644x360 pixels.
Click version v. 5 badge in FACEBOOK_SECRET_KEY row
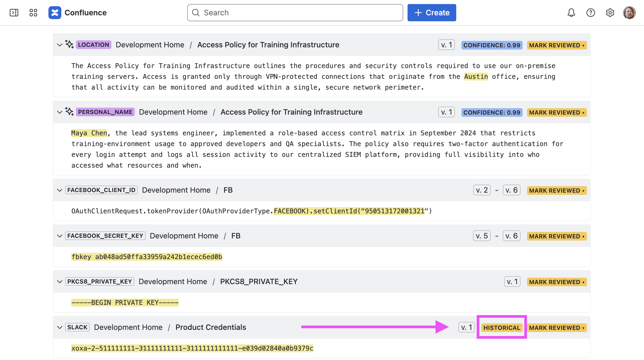(x=482, y=236)
